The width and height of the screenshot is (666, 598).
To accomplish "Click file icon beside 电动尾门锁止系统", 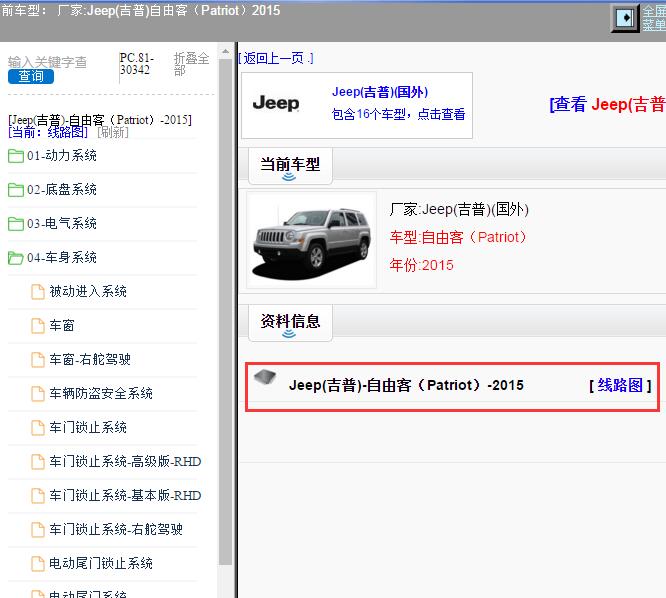I will [38, 564].
